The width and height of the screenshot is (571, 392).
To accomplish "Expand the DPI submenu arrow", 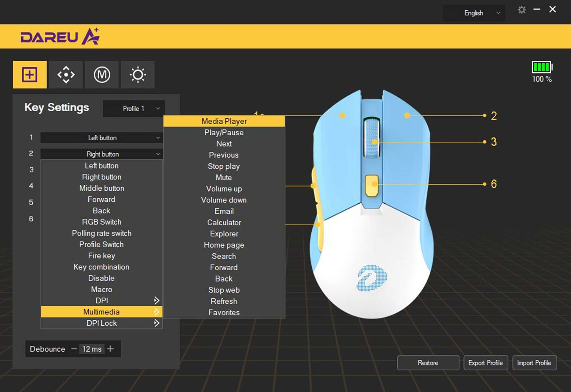I will coord(156,300).
